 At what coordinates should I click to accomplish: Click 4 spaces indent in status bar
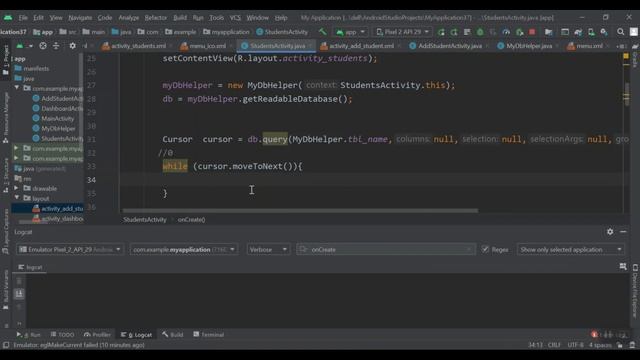pos(600,345)
